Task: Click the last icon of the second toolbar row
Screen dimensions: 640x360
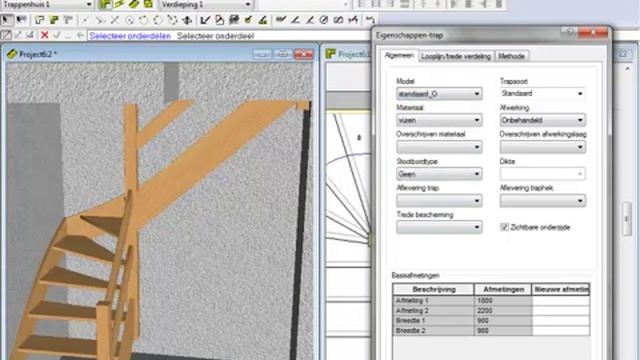Action: pos(370,20)
